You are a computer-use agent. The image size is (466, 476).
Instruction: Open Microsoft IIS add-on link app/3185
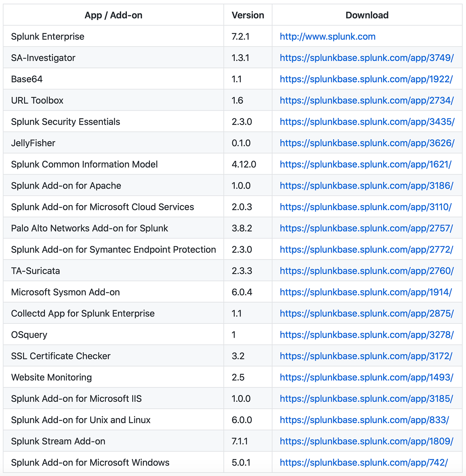[x=366, y=399]
